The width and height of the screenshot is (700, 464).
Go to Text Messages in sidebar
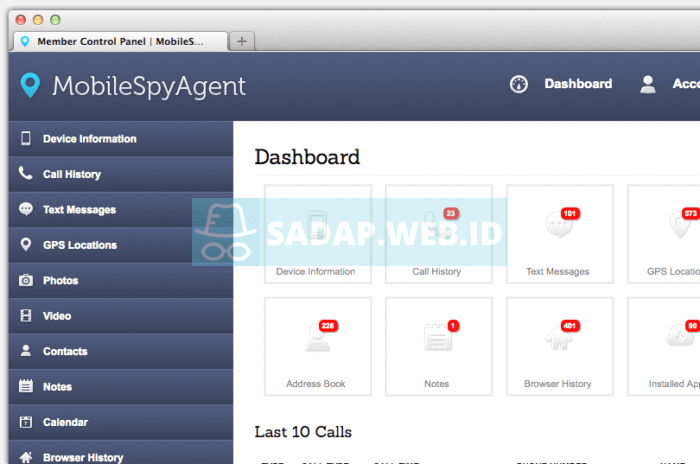click(x=79, y=210)
